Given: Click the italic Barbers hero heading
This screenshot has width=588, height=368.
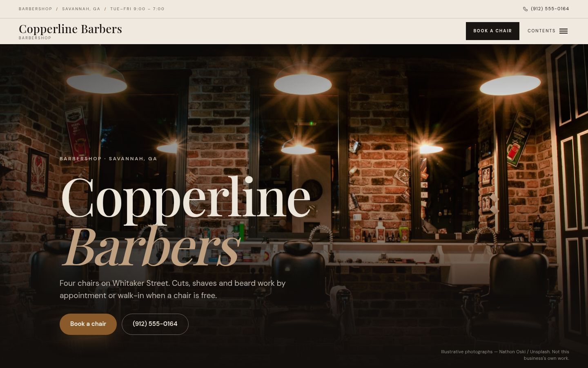Looking at the screenshot, I should click(x=151, y=247).
